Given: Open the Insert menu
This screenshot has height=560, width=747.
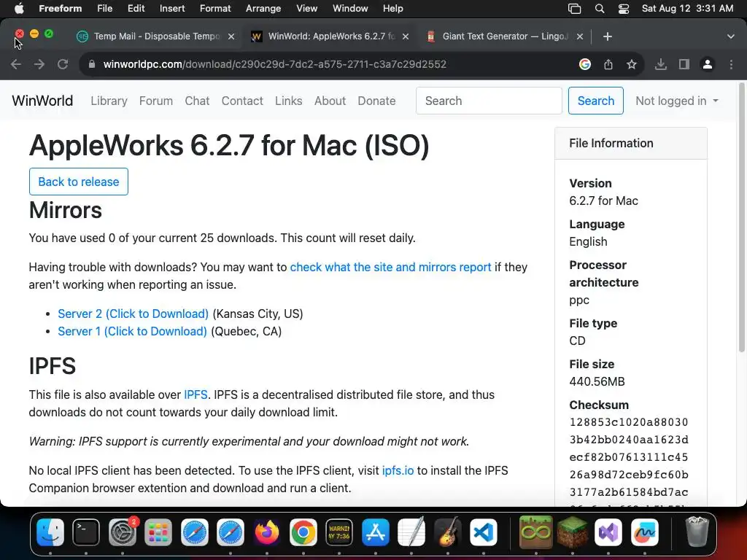Looking at the screenshot, I should pos(172,9).
